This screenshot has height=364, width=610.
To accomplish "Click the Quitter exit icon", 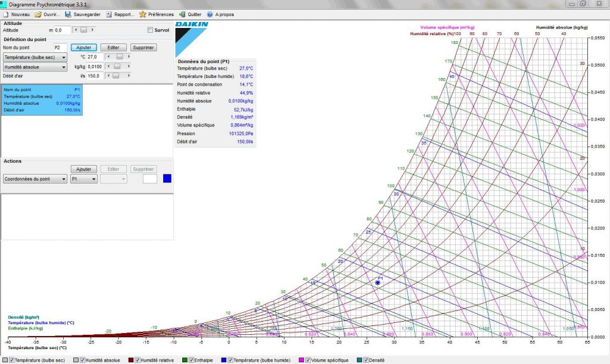I will tap(182, 14).
